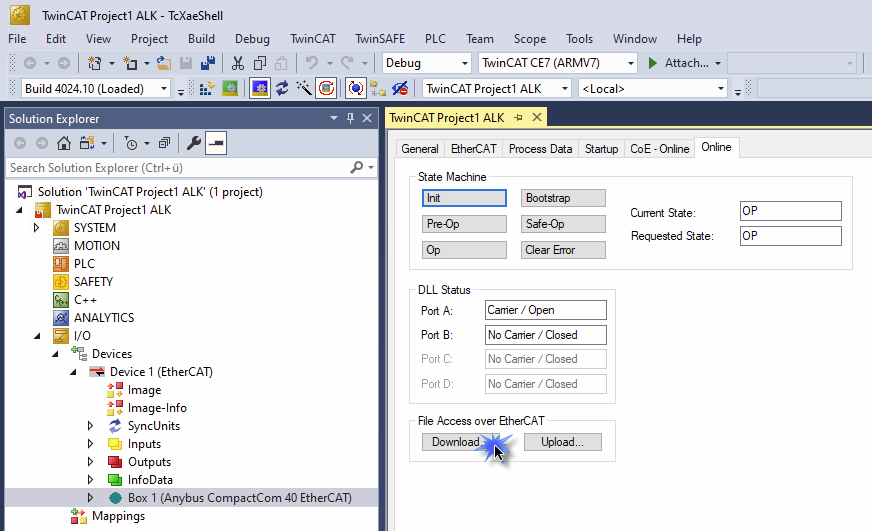
Task: Click the Pending Changes Filter clock icon
Action: (131, 143)
